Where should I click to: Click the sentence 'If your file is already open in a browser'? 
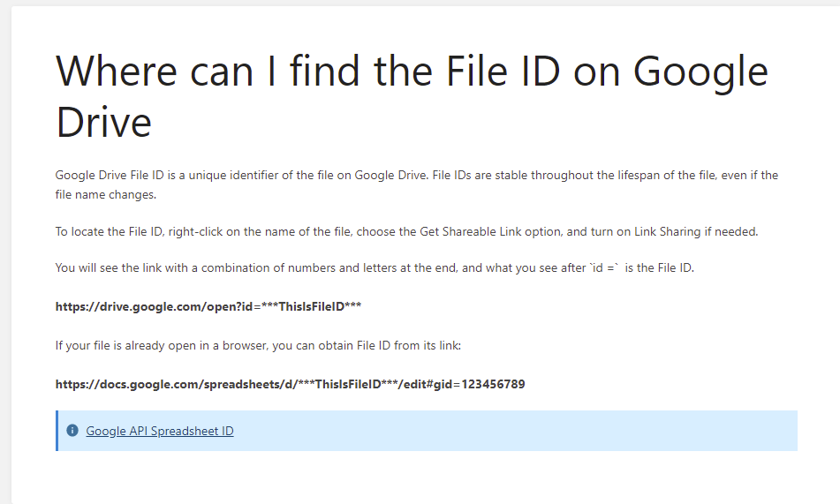(258, 346)
